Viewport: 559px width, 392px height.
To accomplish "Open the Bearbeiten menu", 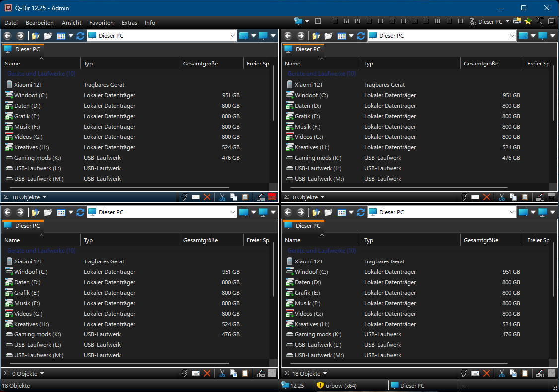I will point(40,23).
